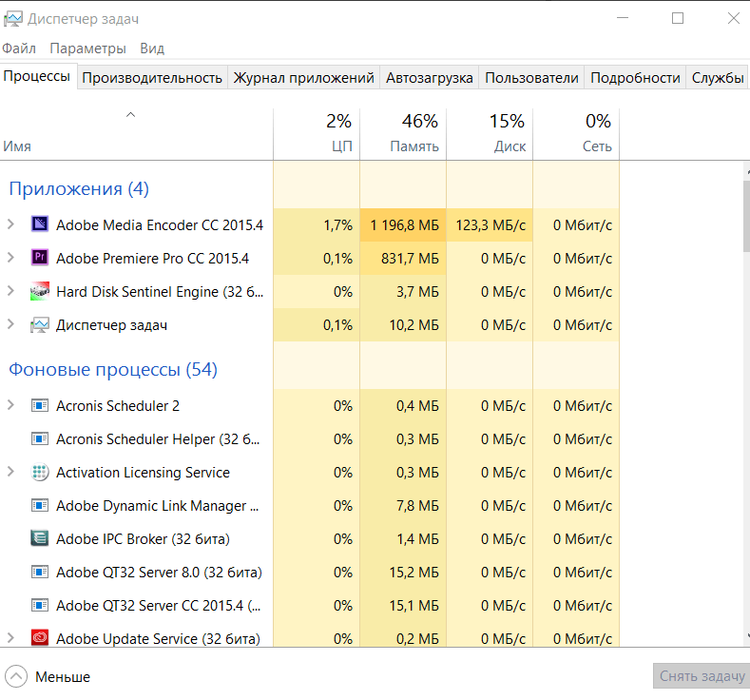Click the 15,2 МБ memory cell
Screen dimensions: 750x700
point(403,573)
